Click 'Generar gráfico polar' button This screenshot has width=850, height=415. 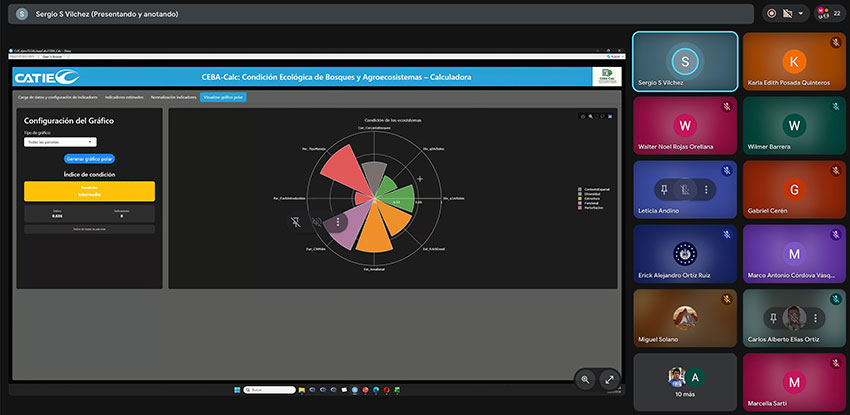(89, 158)
